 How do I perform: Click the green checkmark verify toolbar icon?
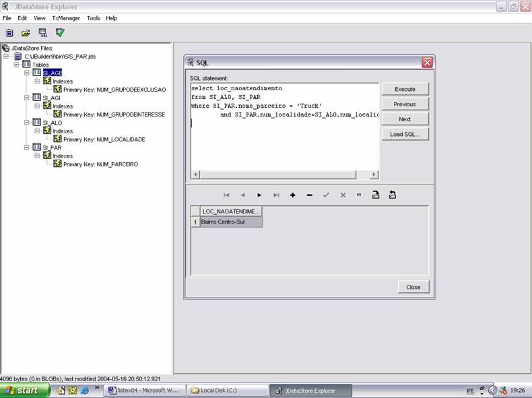[x=60, y=32]
